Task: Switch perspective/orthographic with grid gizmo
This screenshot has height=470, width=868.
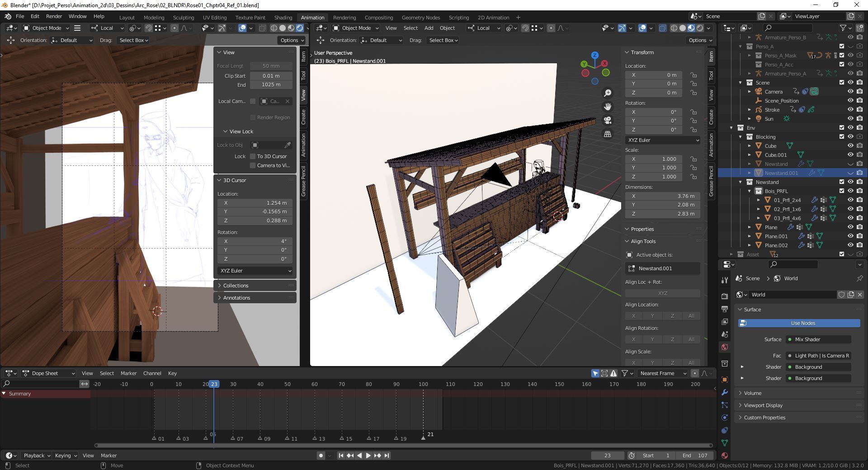Action: (608, 134)
